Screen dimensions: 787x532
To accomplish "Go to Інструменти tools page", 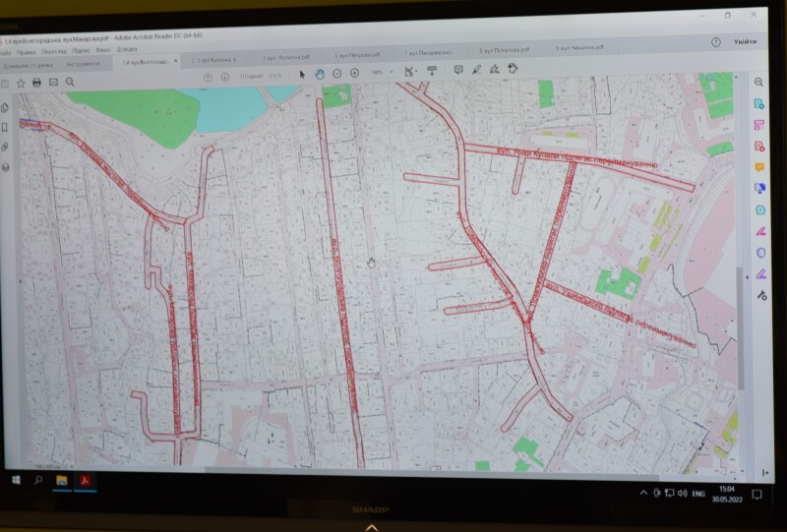I will (x=83, y=64).
